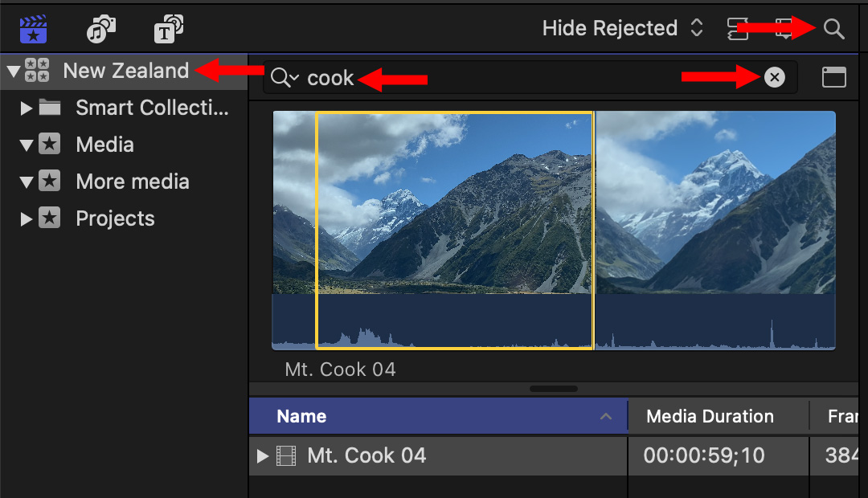Collapse the New Zealand library
The image size is (868, 498).
[12, 71]
